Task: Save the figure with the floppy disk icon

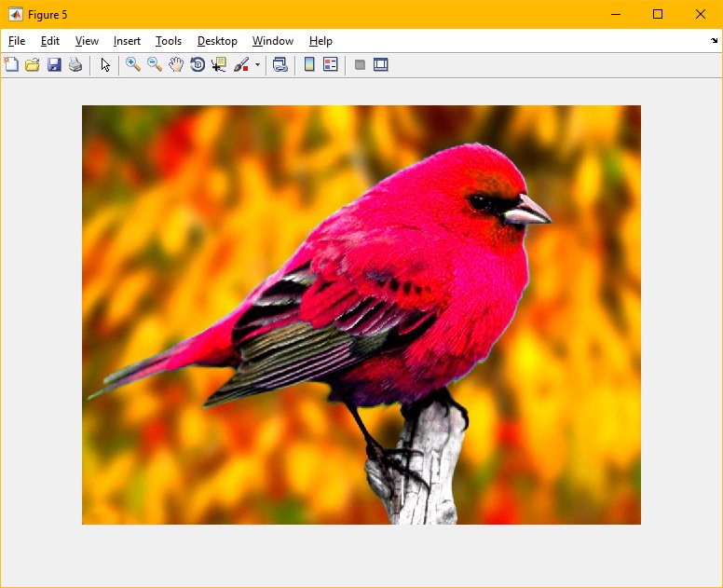Action: coord(54,64)
